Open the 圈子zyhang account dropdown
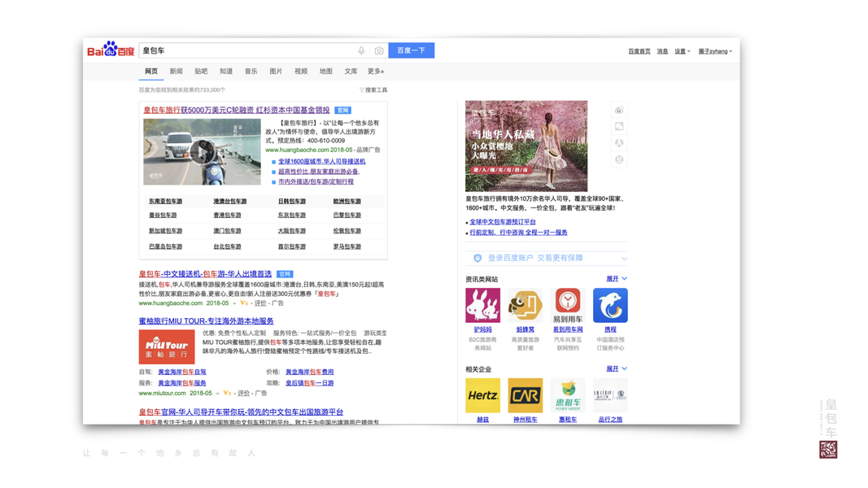 click(x=715, y=51)
